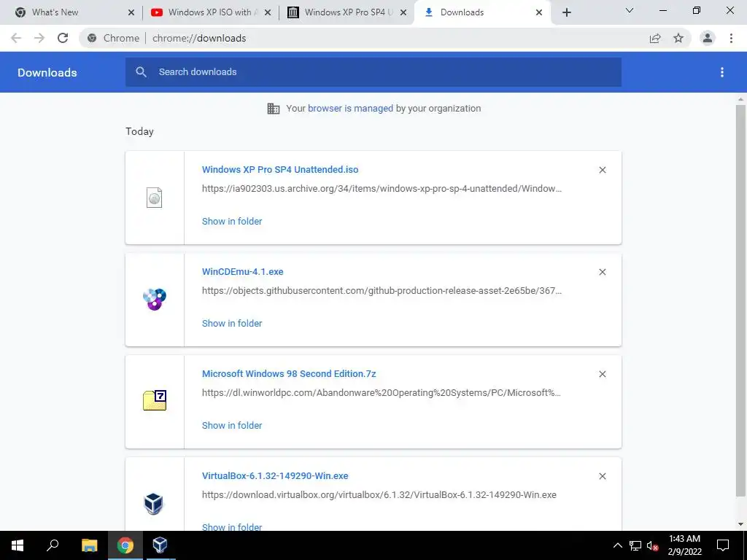Bookmark this tab with the star icon
The image size is (747, 560).
(x=678, y=38)
